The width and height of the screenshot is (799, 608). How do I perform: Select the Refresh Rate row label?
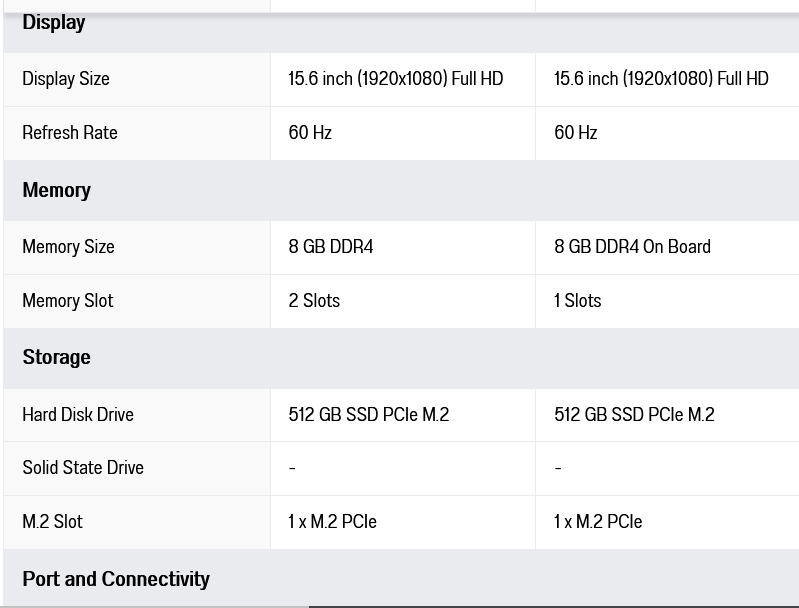click(x=70, y=133)
